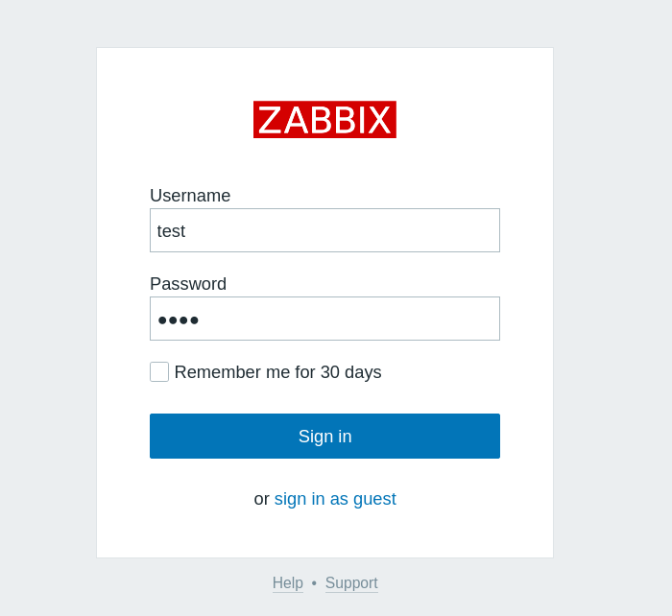This screenshot has height=616, width=672.
Task: Click the 'Remember me for 30 days' label
Action: [277, 372]
